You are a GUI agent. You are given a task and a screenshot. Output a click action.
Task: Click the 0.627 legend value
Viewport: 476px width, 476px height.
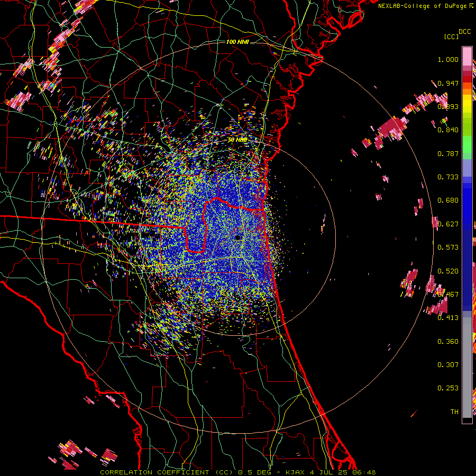tap(448, 224)
